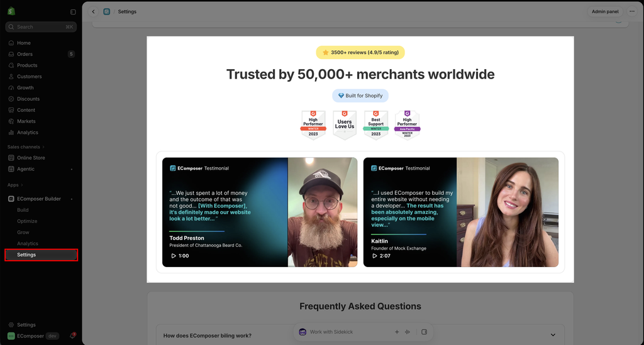Open notifications via the bell icon
This screenshot has height=345, width=644.
pos(72,336)
